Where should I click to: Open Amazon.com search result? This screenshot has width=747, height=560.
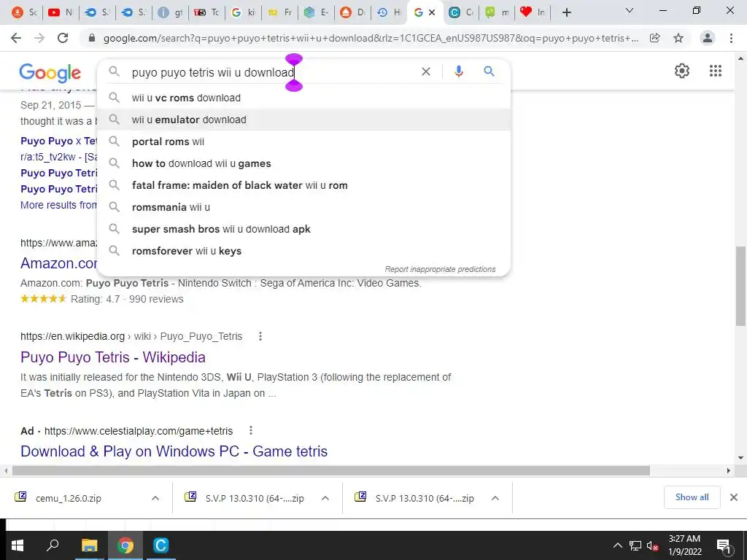58,262
